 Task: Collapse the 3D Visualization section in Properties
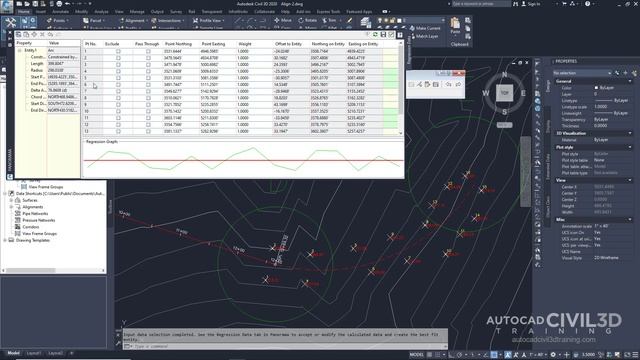[630, 133]
